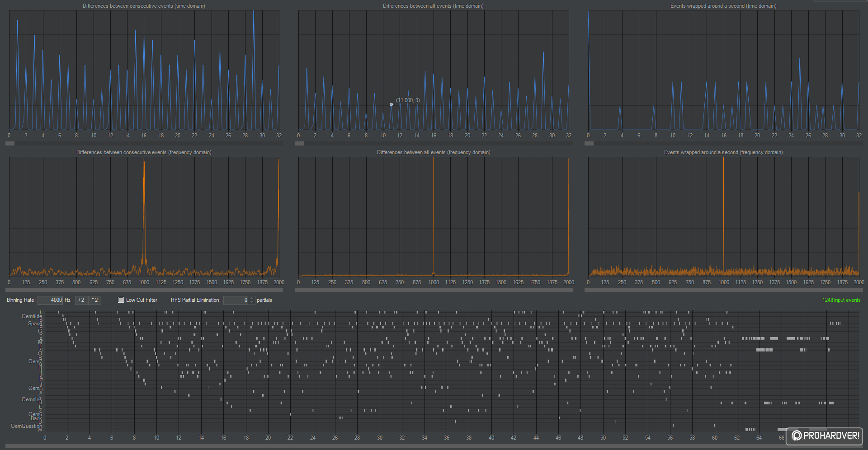
Task: Click the 1248 input events status text
Action: [x=841, y=300]
